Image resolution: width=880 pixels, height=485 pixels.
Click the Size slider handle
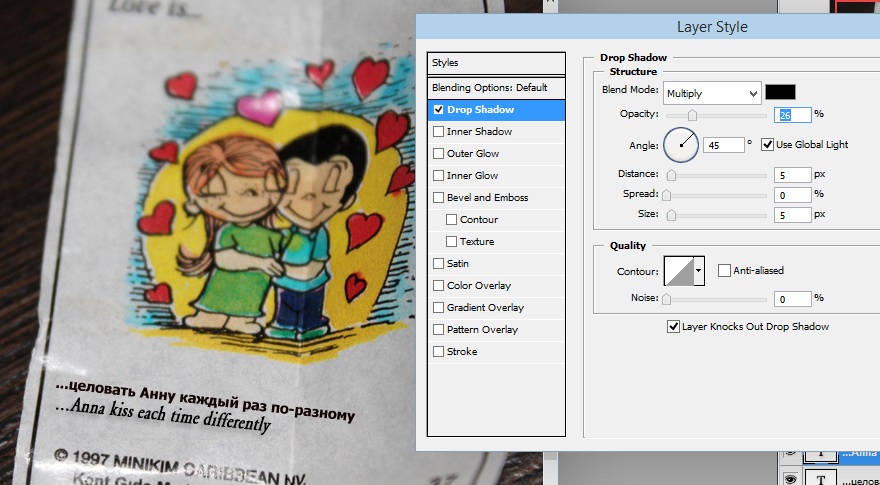(671, 216)
